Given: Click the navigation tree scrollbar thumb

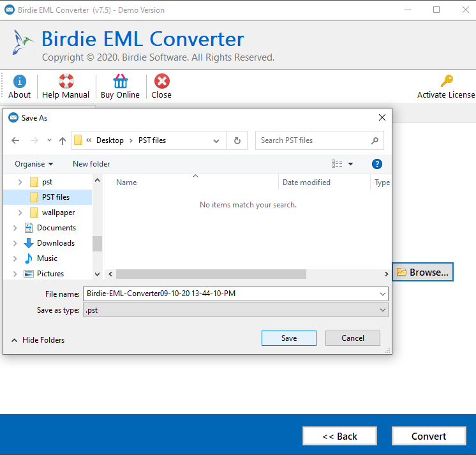Looking at the screenshot, I should 97,244.
